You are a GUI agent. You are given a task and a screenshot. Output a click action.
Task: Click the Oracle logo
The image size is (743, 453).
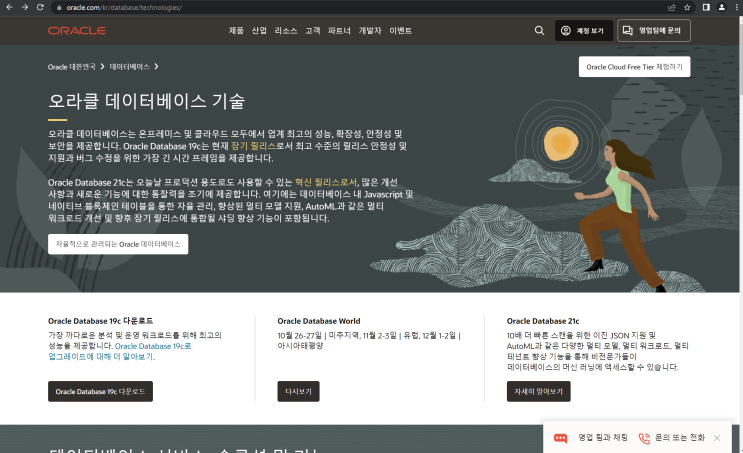[x=77, y=30]
